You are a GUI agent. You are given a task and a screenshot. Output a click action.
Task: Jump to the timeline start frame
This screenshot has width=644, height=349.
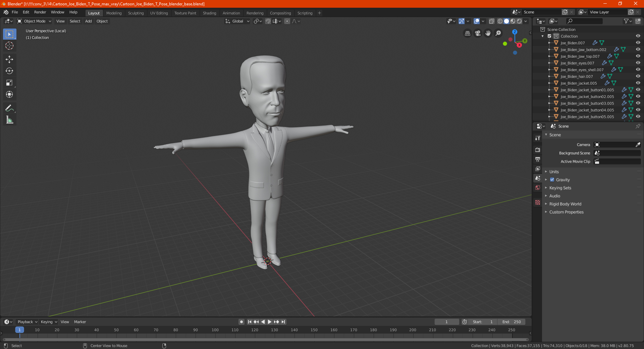(250, 322)
